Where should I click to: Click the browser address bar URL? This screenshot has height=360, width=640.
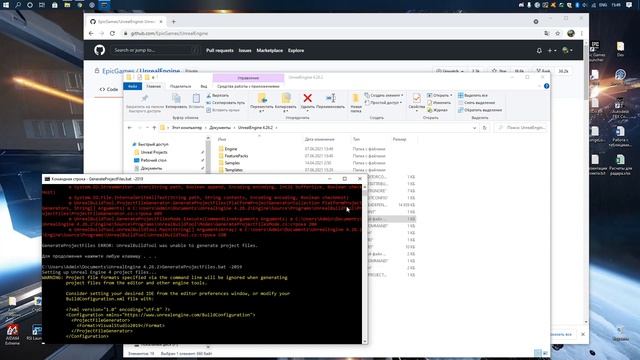click(169, 33)
